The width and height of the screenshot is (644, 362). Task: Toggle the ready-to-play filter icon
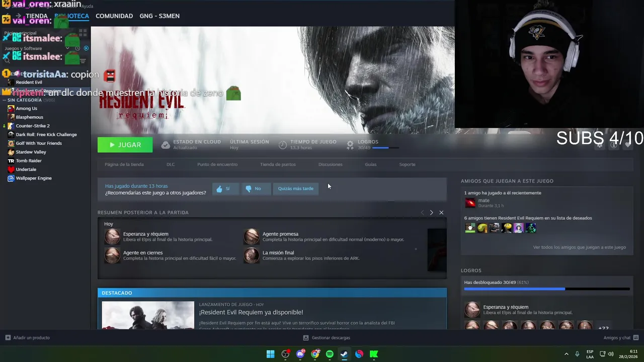click(x=86, y=48)
